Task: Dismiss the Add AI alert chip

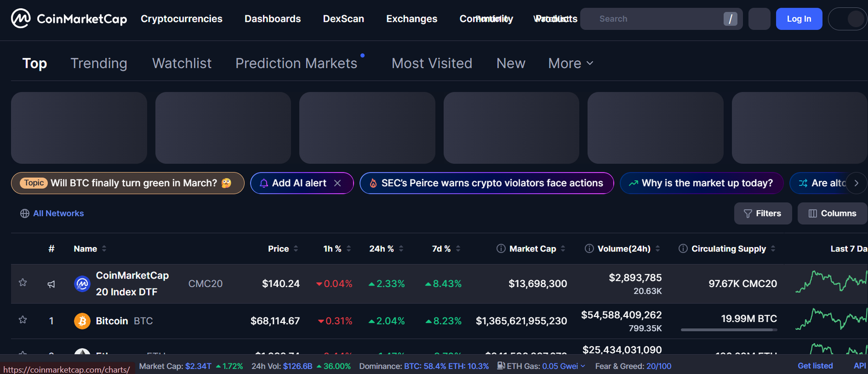Action: tap(337, 183)
